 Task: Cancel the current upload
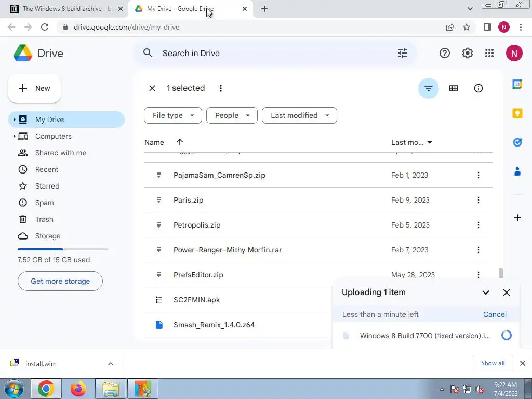(495, 314)
